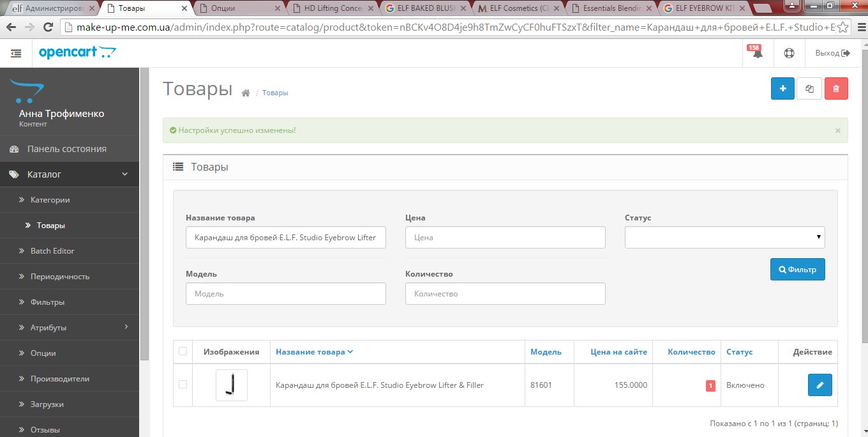
Task: Switch to the ELF EYEBROW KIT browser tab
Action: (705, 8)
